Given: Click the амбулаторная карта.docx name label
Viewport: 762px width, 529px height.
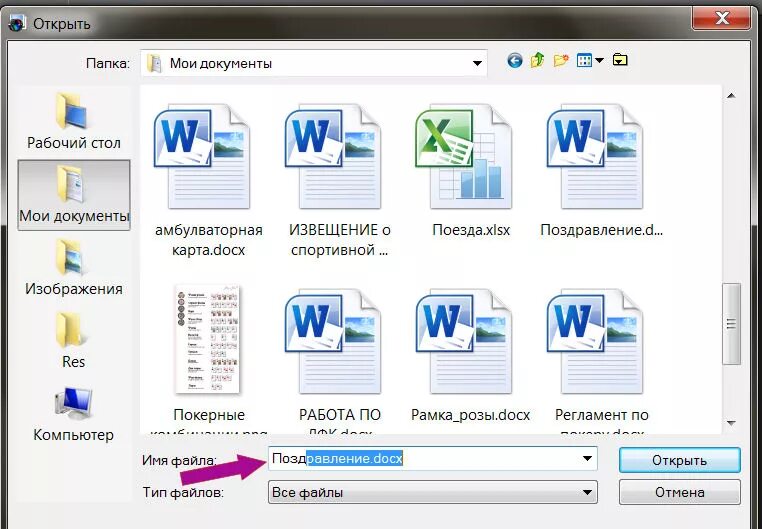Looking at the screenshot, I should 208,239.
